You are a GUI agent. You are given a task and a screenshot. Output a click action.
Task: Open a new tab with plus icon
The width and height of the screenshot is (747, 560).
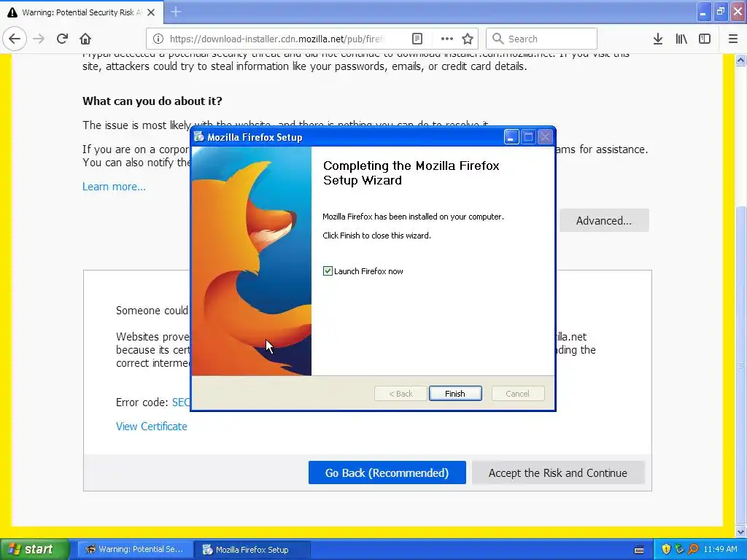[x=176, y=12]
